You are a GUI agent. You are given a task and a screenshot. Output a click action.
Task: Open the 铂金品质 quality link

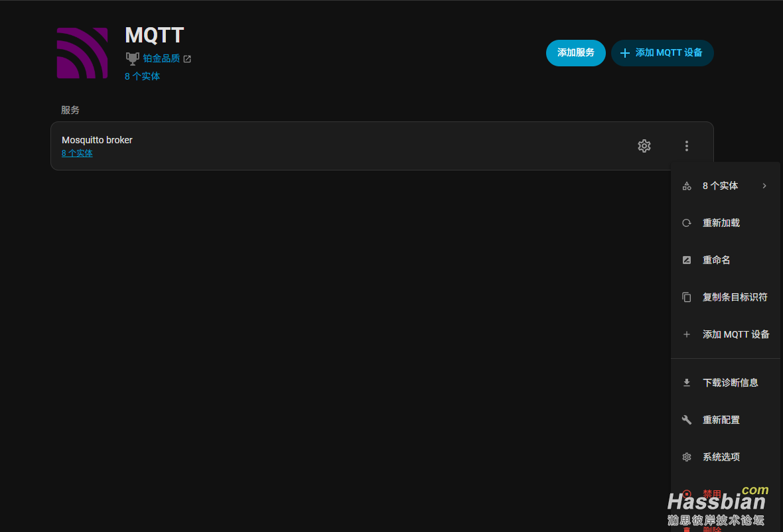(161, 58)
